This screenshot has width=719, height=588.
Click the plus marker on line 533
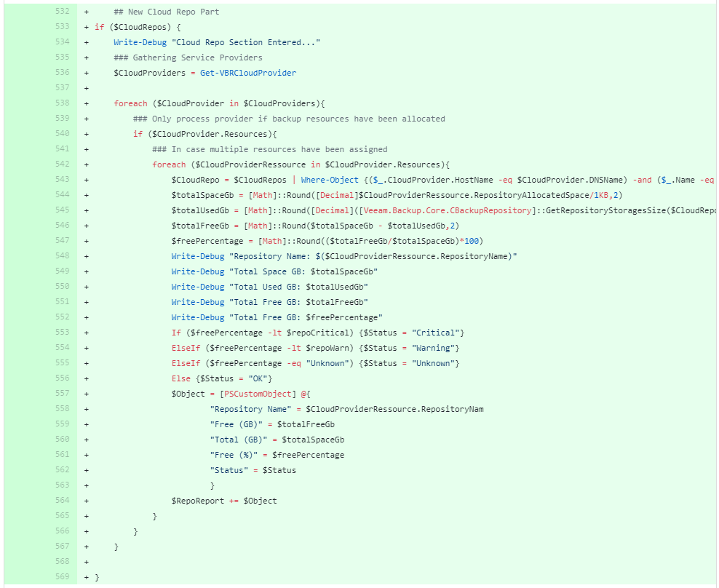pos(87,27)
